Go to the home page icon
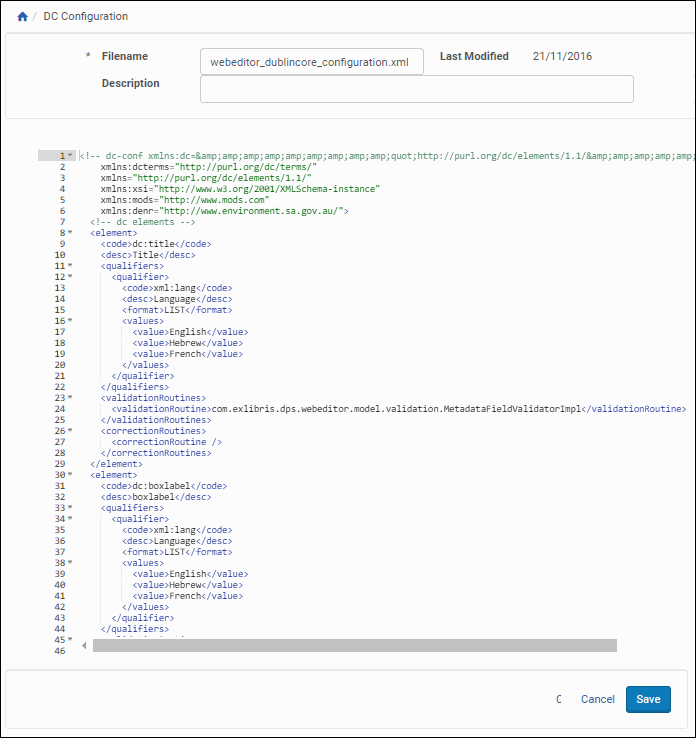 (22, 17)
